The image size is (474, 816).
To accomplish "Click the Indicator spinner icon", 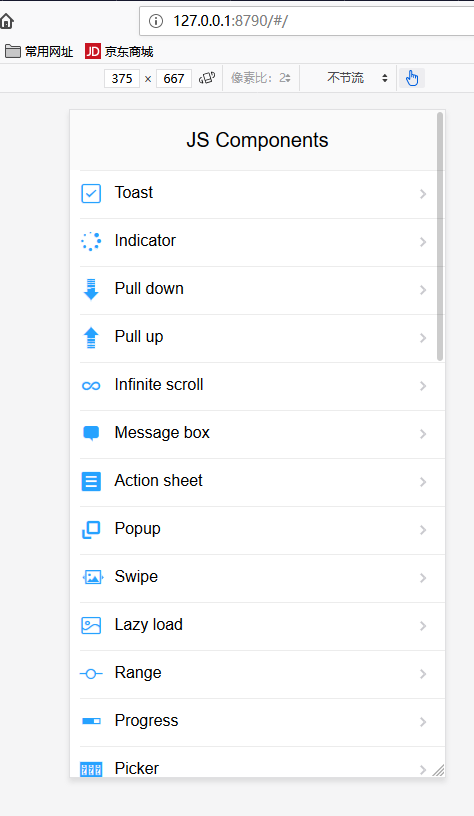I will 91,241.
